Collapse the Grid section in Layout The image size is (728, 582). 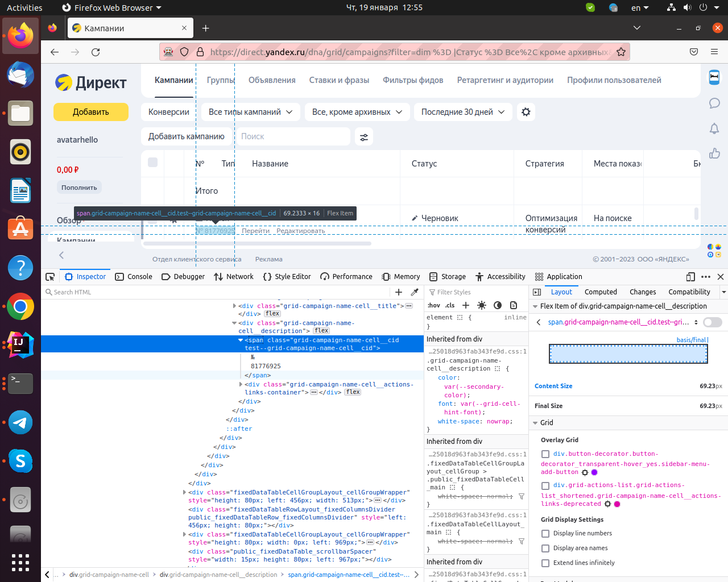pyautogui.click(x=535, y=423)
